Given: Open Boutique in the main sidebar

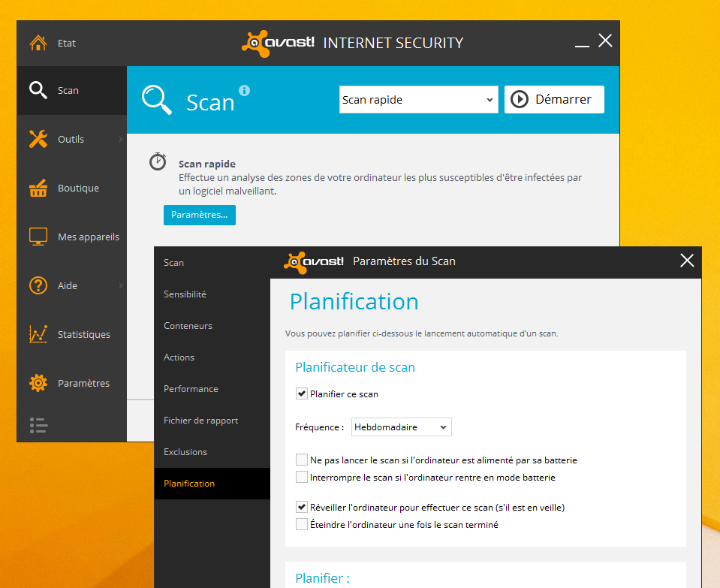Looking at the screenshot, I should pyautogui.click(x=71, y=188).
